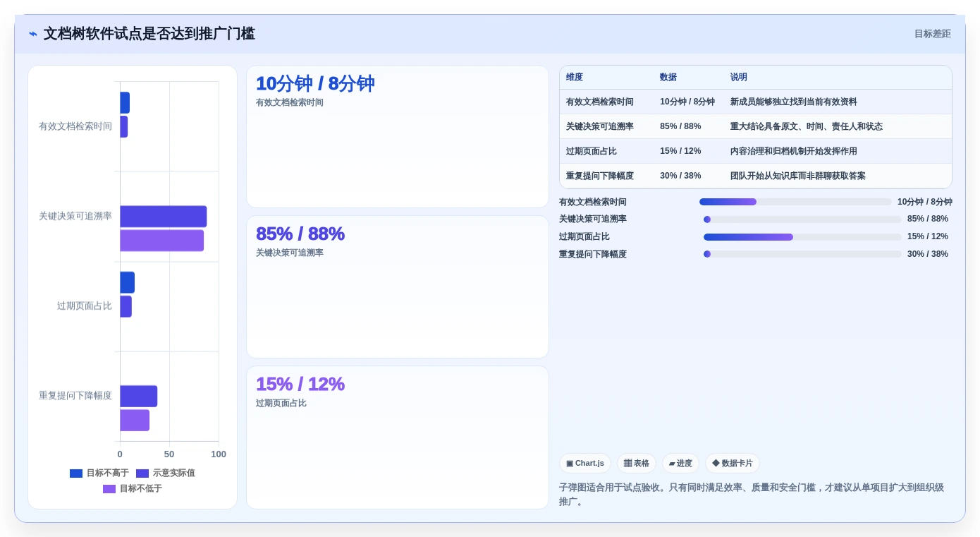Screen dimensions: 980x537
Task: Click the 目标差距 label in header
Action: [x=932, y=34]
